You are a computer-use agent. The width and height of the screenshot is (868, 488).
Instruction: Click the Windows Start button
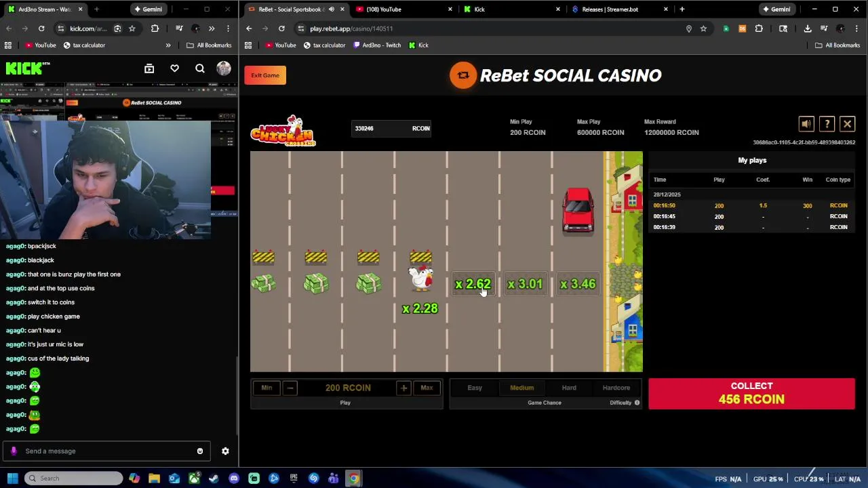pyautogui.click(x=12, y=479)
